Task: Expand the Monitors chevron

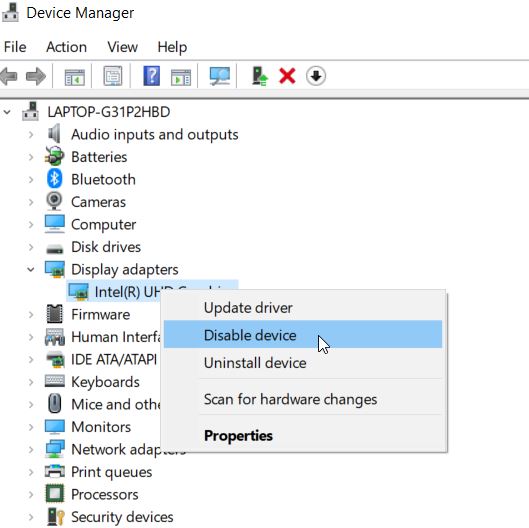Action: point(31,427)
